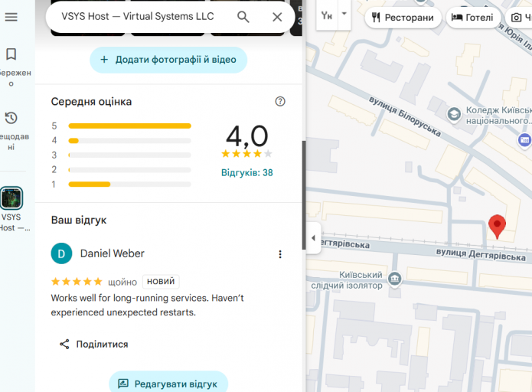
Task: Open Saved places bookmark icon
Action: tap(11, 54)
